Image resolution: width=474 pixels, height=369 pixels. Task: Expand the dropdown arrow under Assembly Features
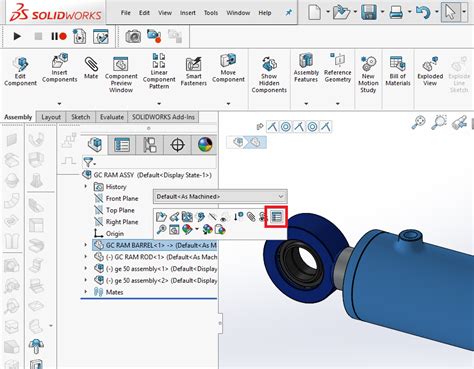pyautogui.click(x=306, y=104)
